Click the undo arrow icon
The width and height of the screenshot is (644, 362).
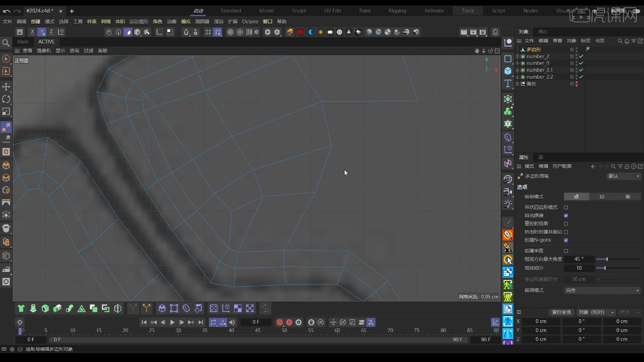coord(6,11)
